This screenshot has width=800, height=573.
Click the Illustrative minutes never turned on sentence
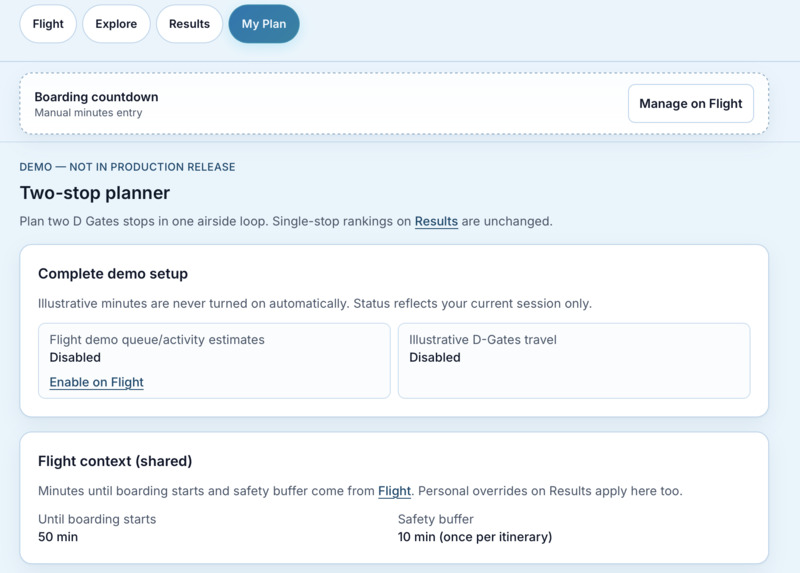[x=315, y=304]
